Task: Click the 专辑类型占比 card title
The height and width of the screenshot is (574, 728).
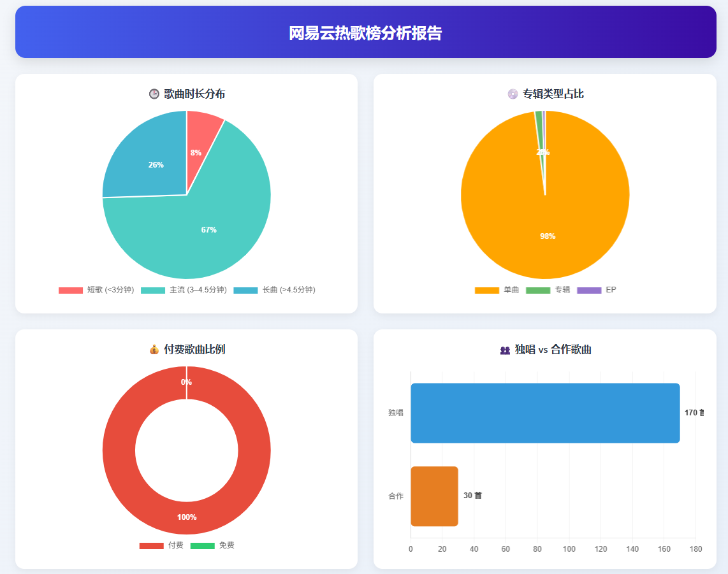Action: pyautogui.click(x=553, y=94)
